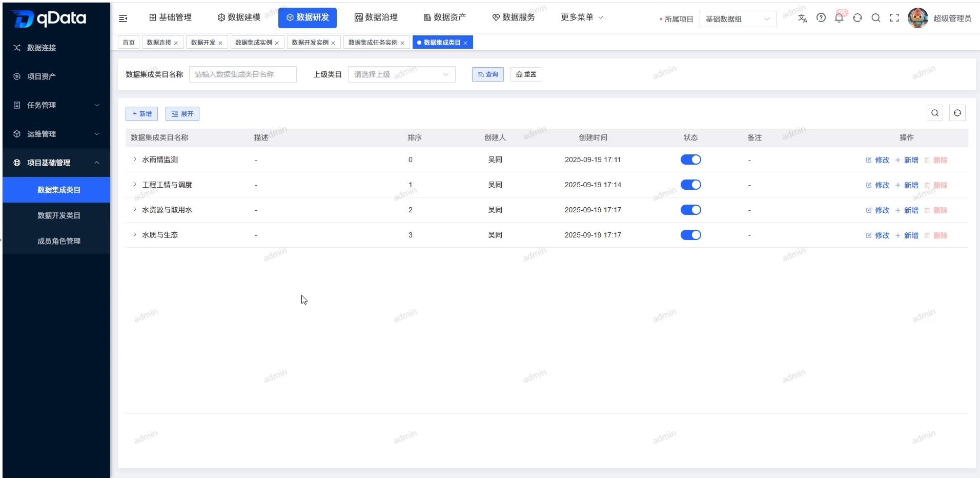The image size is (980, 478).
Task: Collapse the sidebar with the hamburger icon
Action: [x=123, y=18]
